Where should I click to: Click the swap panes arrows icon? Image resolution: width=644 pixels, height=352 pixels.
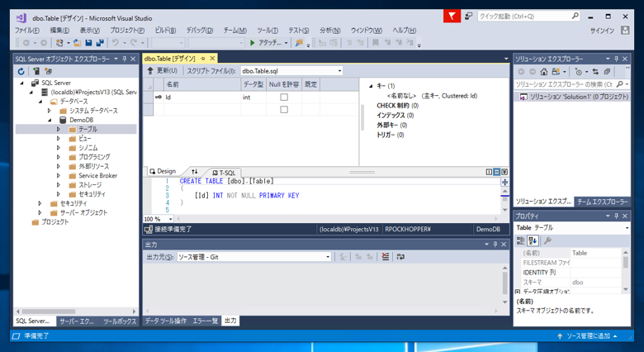pyautogui.click(x=194, y=172)
